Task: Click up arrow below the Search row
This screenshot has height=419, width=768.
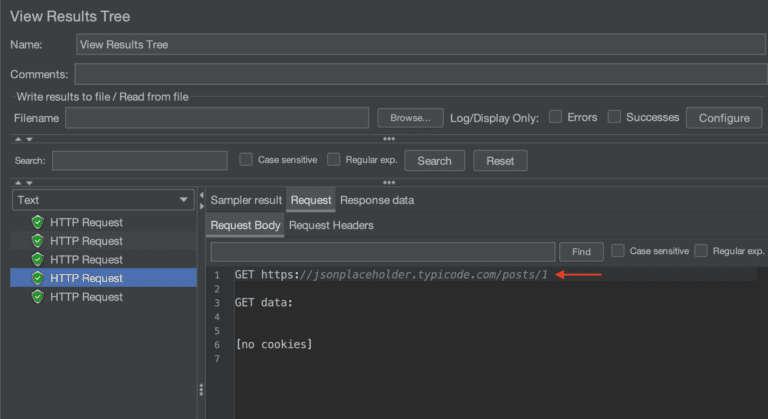Action: (18, 183)
